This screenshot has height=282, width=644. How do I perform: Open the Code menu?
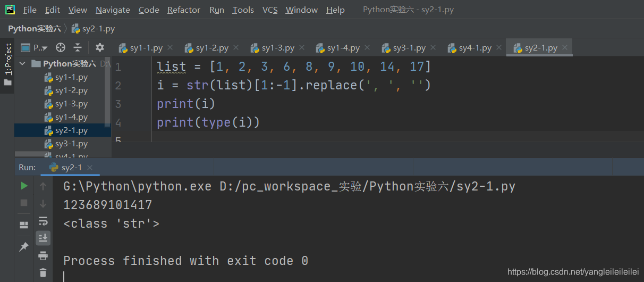149,10
